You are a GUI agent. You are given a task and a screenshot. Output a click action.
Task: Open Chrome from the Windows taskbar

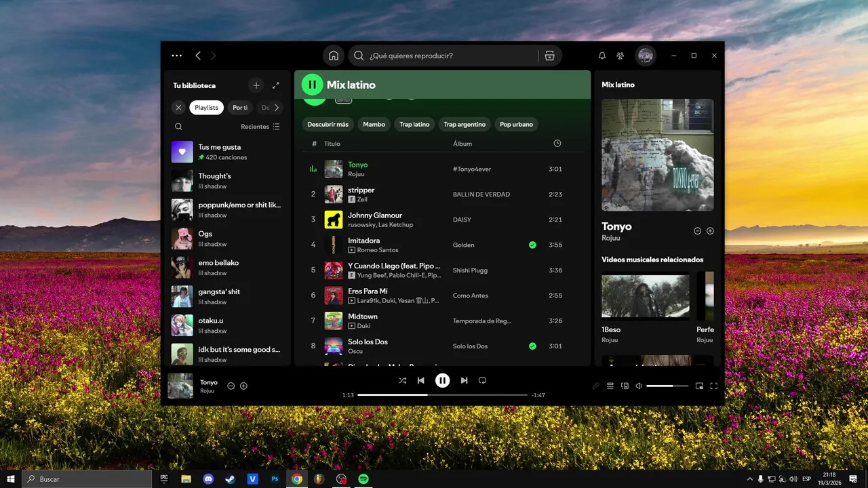[x=297, y=479]
